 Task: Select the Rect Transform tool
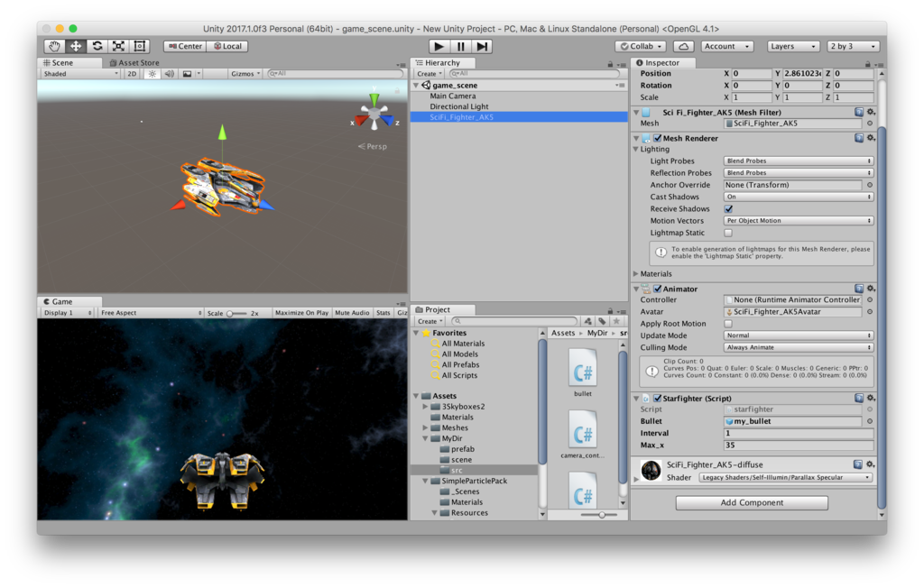(x=140, y=46)
